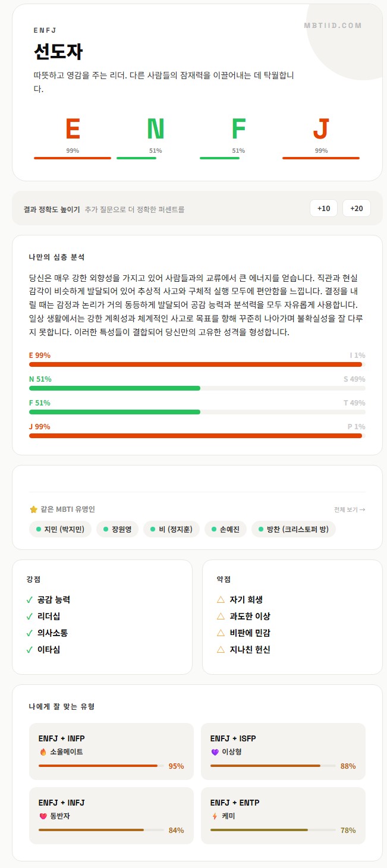Select the 지민 (박지민) celebrity chip
The height and width of the screenshot is (868, 387).
(x=60, y=529)
